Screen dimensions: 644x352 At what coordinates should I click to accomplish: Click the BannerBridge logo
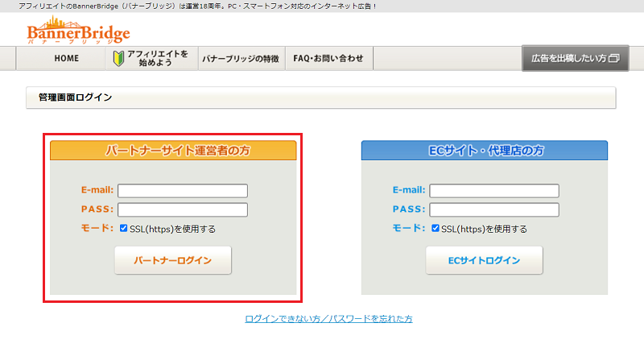[78, 30]
